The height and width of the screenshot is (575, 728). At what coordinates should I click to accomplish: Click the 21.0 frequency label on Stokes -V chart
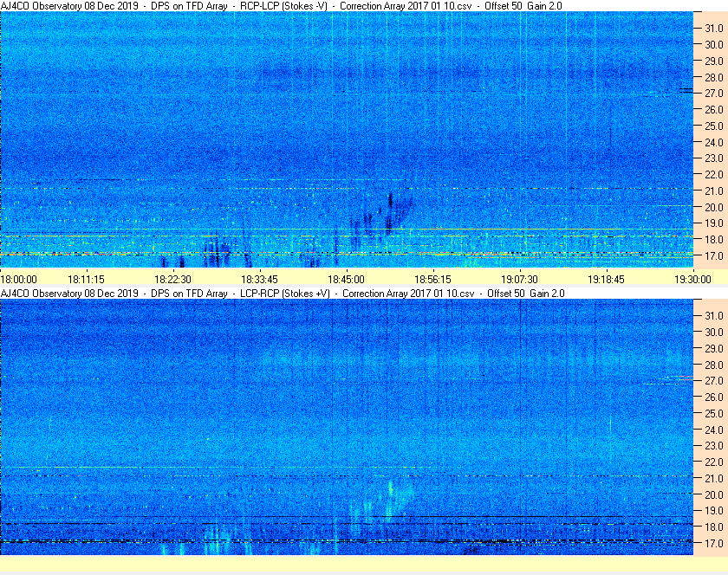714,191
